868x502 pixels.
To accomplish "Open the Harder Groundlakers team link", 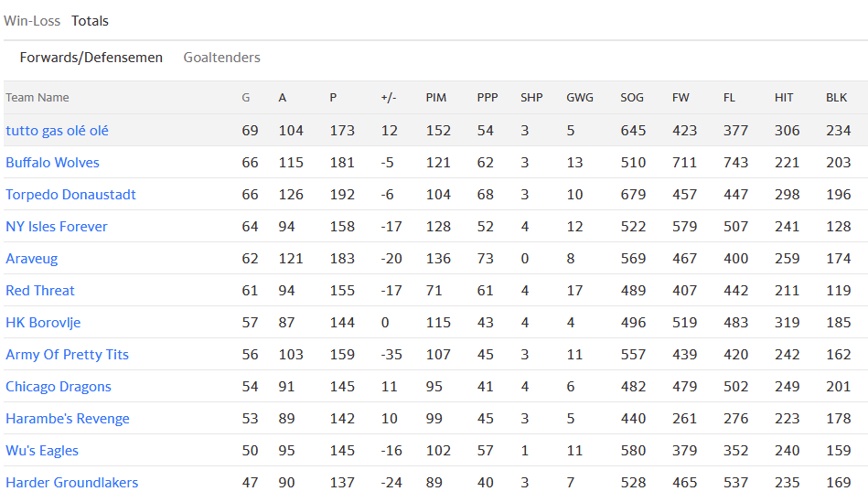I will coord(71,483).
